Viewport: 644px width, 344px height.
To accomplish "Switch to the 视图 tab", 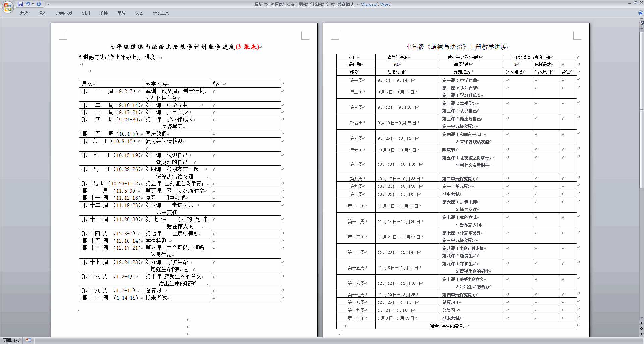I will tap(139, 13).
